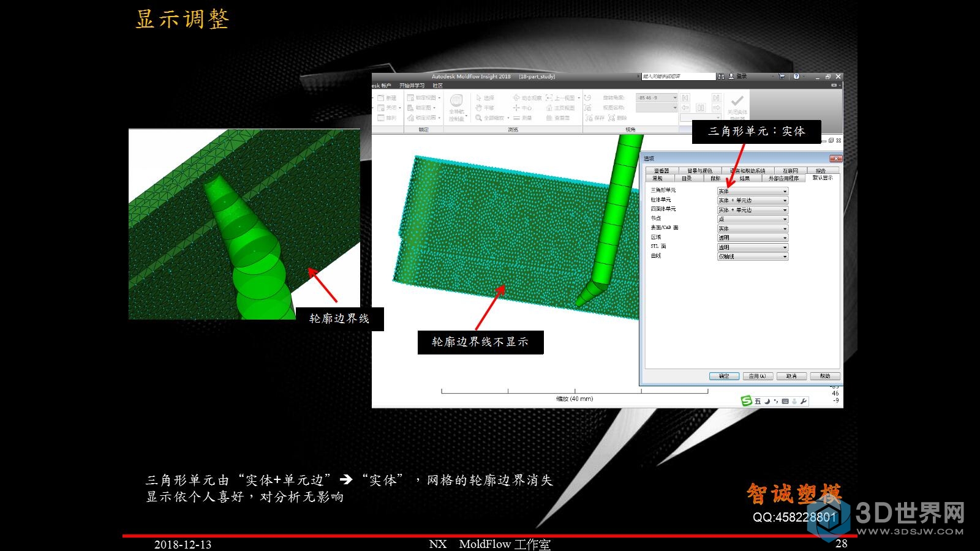The width and height of the screenshot is (980, 551).
Task: Select the 选择 (Select) tool
Action: [x=485, y=98]
